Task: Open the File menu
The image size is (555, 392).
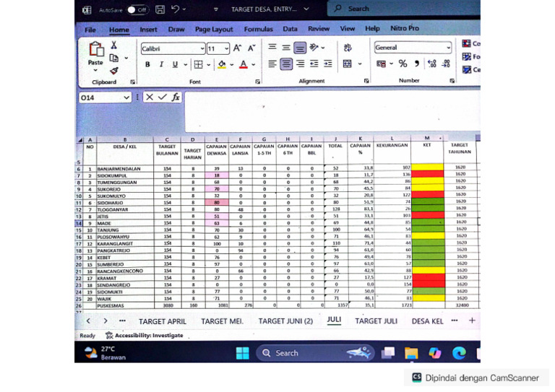Action: tap(90, 30)
